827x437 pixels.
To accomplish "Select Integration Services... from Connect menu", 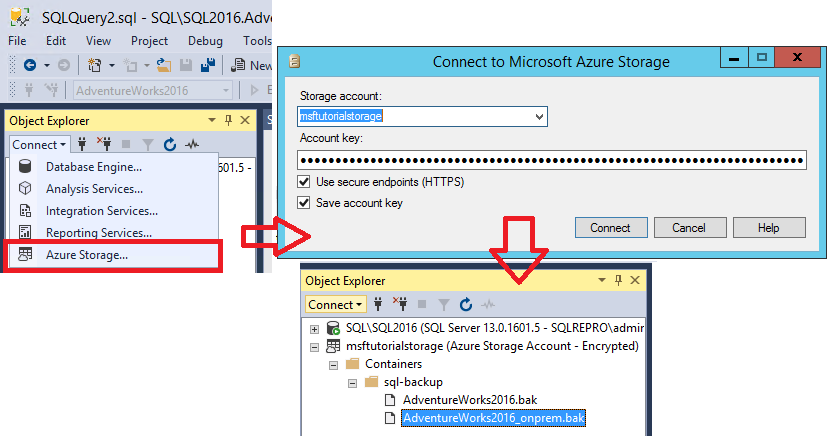I will point(113,211).
